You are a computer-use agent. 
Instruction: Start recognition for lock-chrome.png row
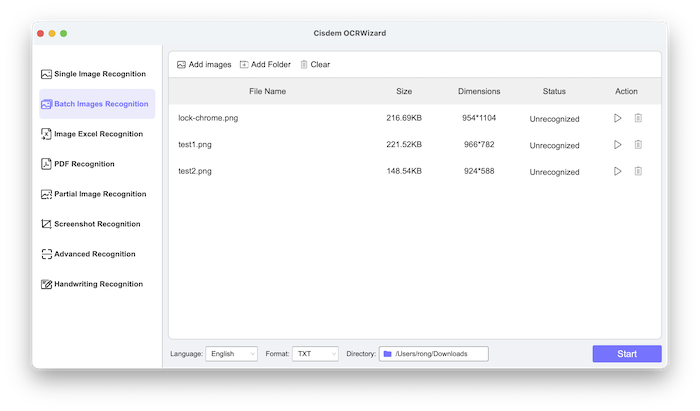(618, 118)
